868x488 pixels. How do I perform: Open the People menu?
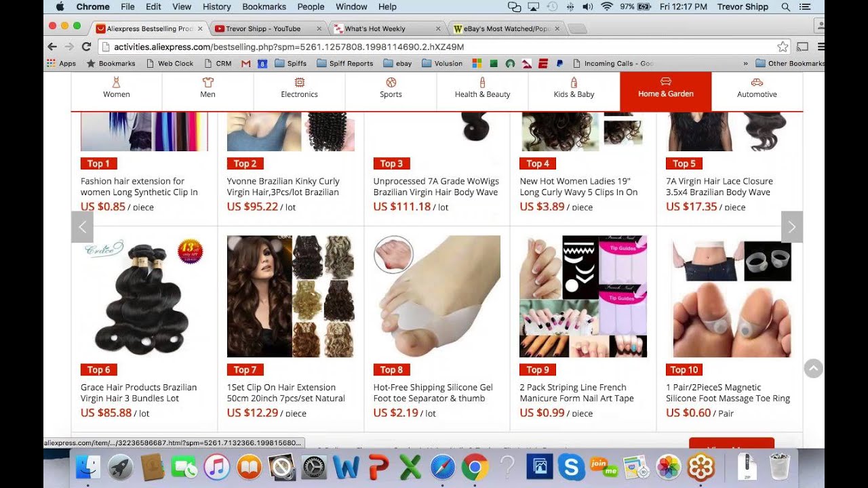(311, 7)
